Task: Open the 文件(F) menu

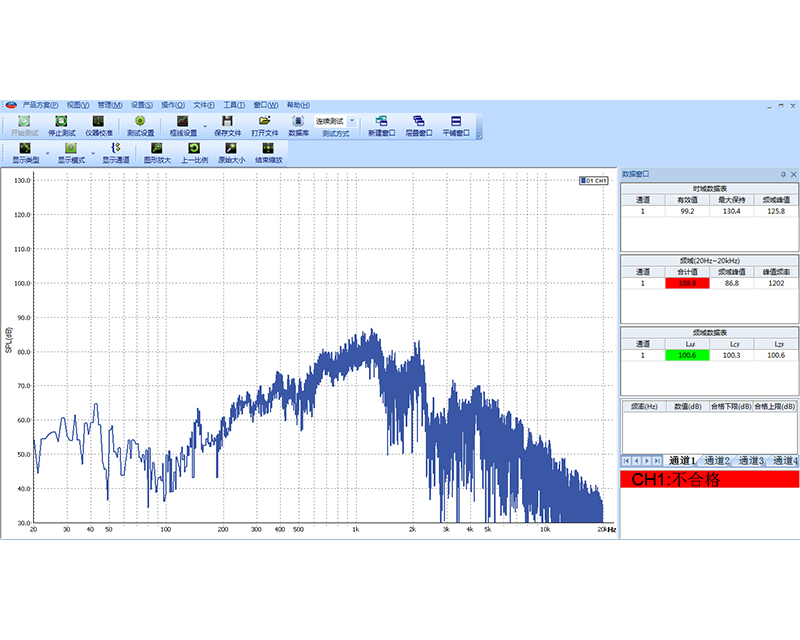Action: point(204,105)
